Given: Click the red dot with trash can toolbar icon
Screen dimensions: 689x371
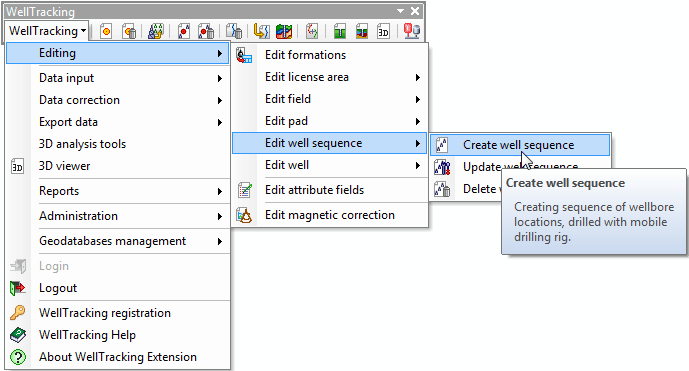Looking at the screenshot, I should 206,31.
